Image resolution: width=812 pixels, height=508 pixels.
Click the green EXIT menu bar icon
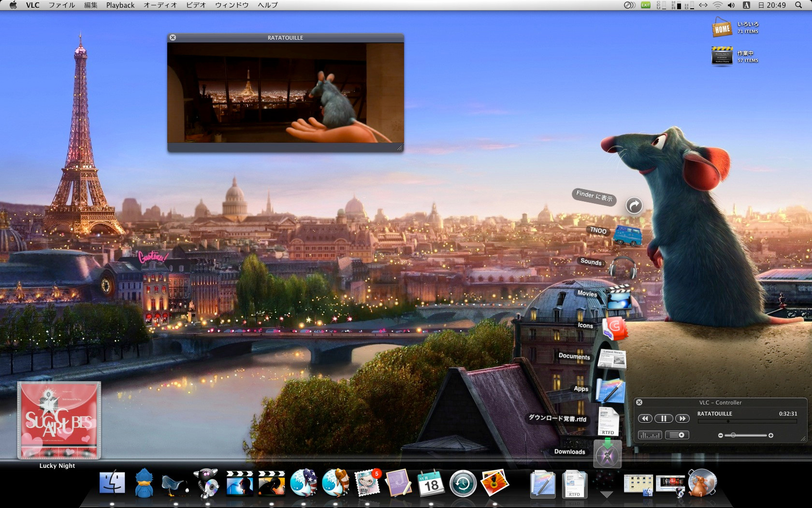click(x=645, y=5)
